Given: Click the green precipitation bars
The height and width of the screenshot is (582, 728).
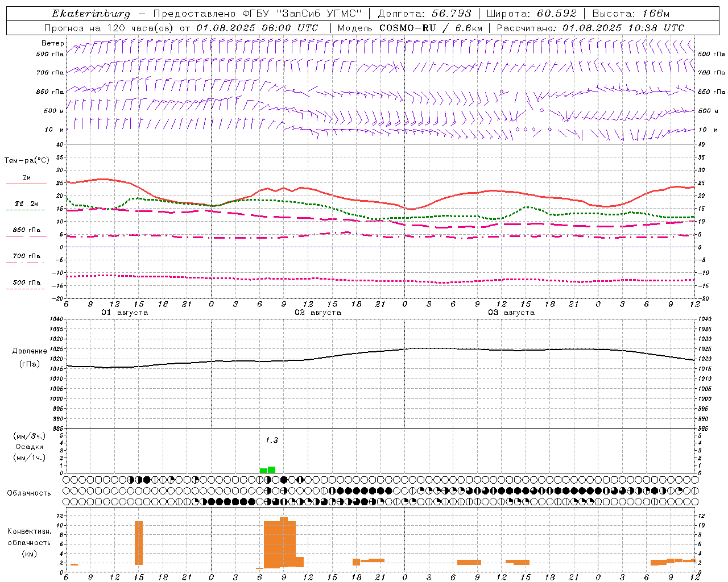Looking at the screenshot, I should [x=267, y=470].
